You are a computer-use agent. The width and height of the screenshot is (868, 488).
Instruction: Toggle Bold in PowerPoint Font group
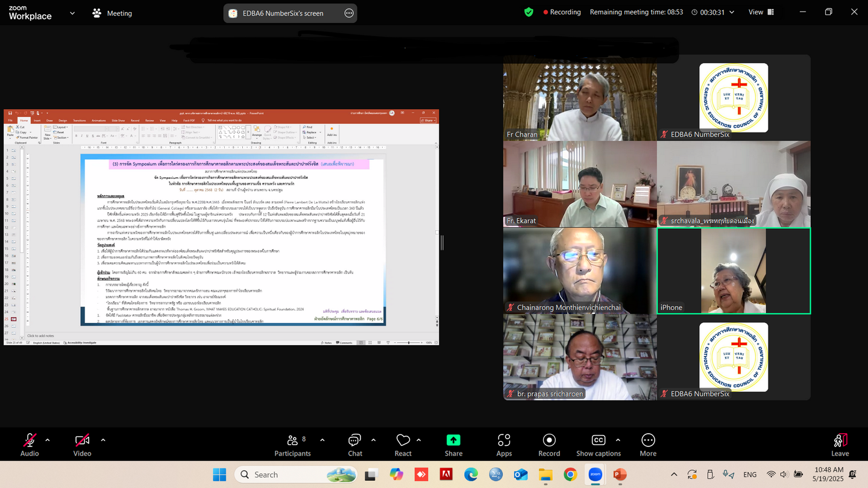(76, 136)
